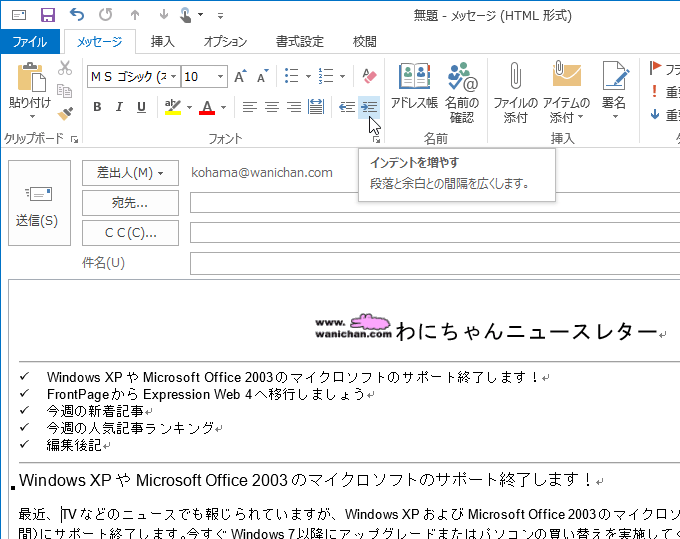Screen dimensions: 680x539
Task: Align text right
Action: coord(294,107)
